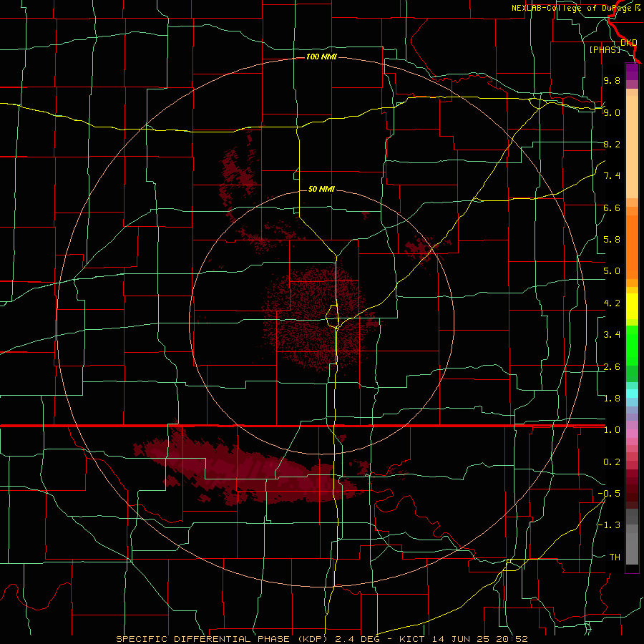Select the [PHAS] label above color scale
The width and height of the screenshot is (644, 644).
605,49
